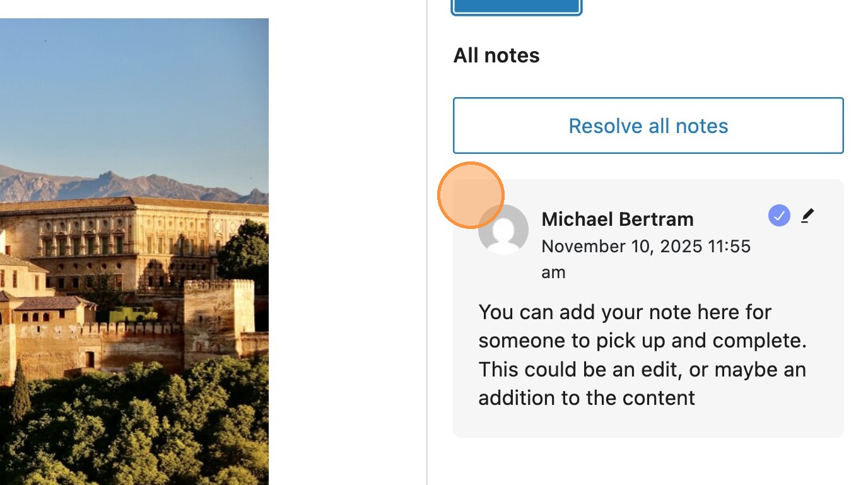
Task: Click the note body text paragraph
Action: click(x=642, y=355)
